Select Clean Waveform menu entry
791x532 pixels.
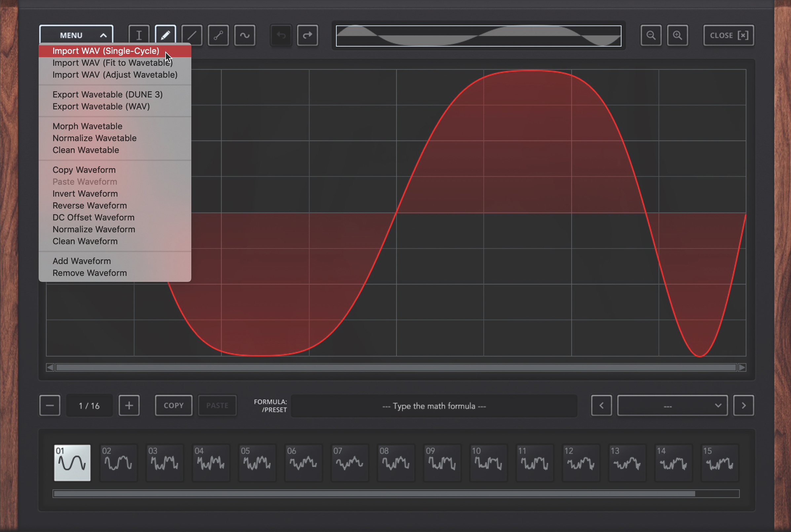(x=115, y=241)
